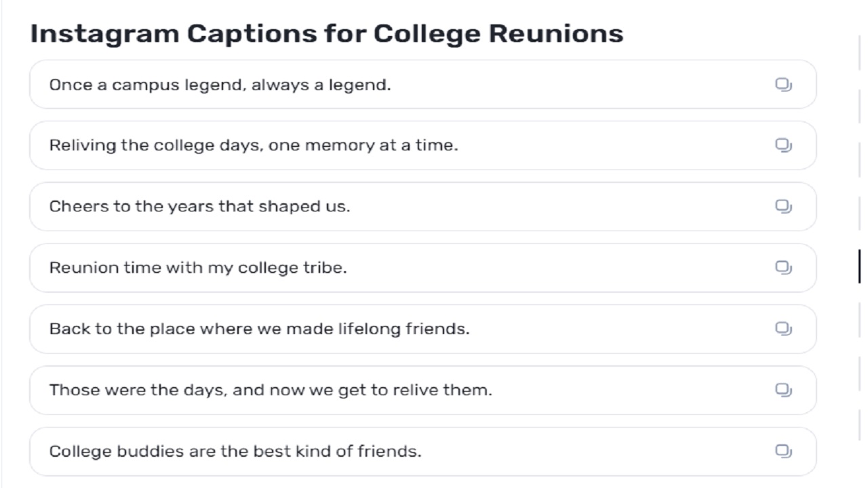Screen dimensions: 868x488
Task: Click the faint marker just above the active marker
Action: pyautogui.click(x=859, y=213)
